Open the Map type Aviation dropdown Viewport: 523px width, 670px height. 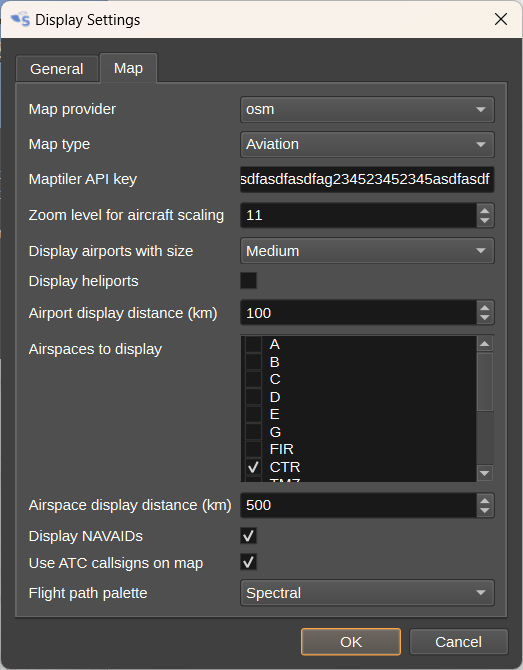point(367,144)
